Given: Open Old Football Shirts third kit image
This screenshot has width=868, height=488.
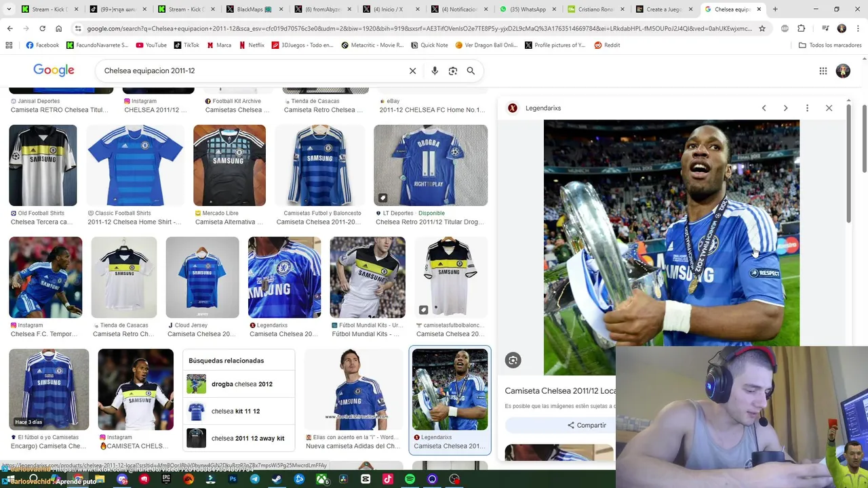Looking at the screenshot, I should [x=43, y=165].
